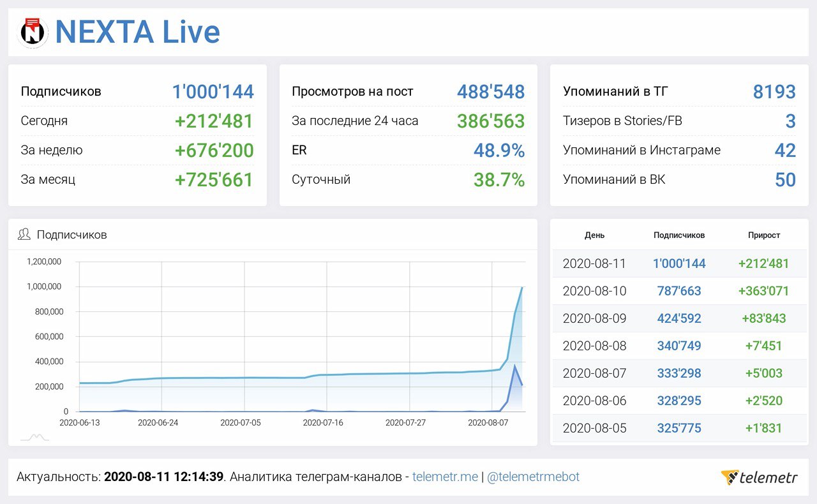
Task: Open the @telemetrmebot link
Action: [533, 477]
